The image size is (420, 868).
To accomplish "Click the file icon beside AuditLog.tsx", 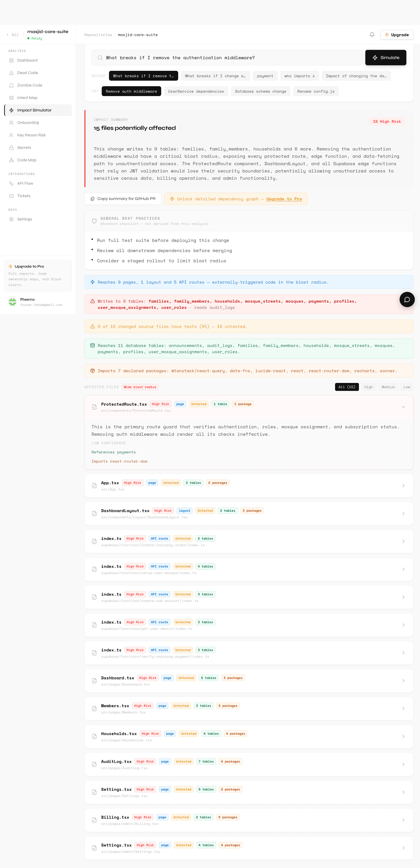I will [x=94, y=764].
